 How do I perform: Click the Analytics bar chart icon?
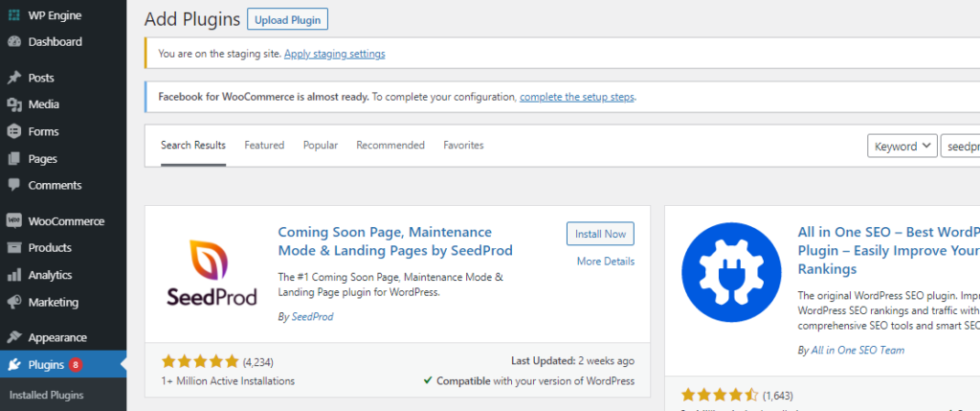coord(13,275)
